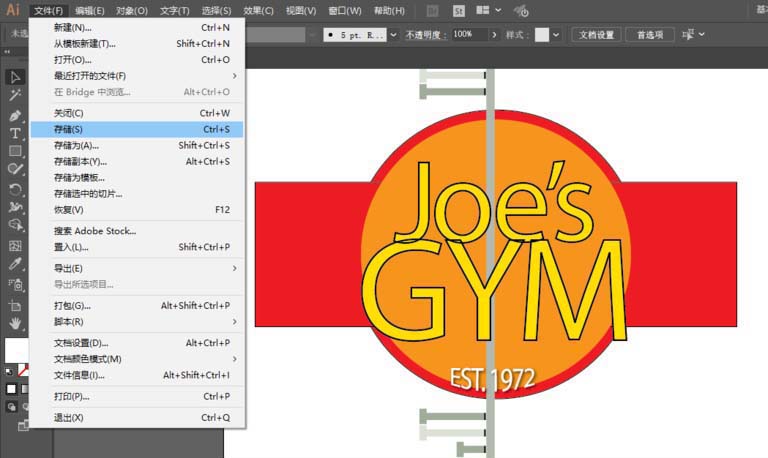The image size is (768, 458).
Task: Click the Bridge icon in menu bar
Action: pos(432,11)
